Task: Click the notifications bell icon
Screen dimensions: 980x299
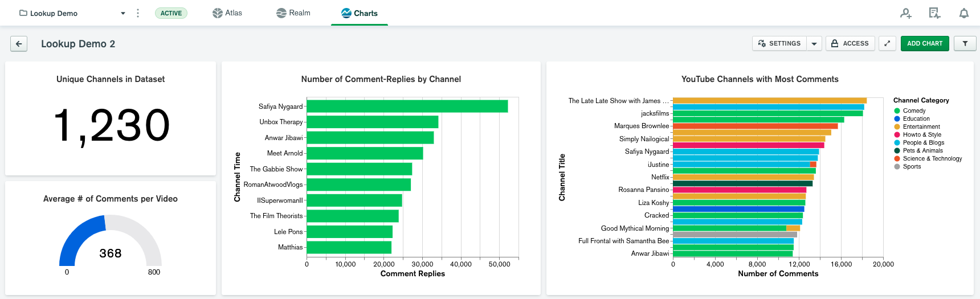Action: click(963, 13)
